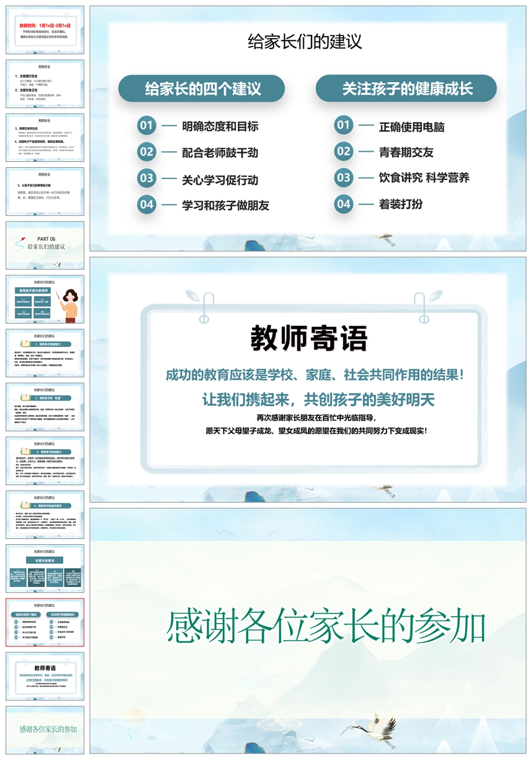
Task: Click the 02 badge beside 配合老师鼓干劲
Action: [147, 152]
